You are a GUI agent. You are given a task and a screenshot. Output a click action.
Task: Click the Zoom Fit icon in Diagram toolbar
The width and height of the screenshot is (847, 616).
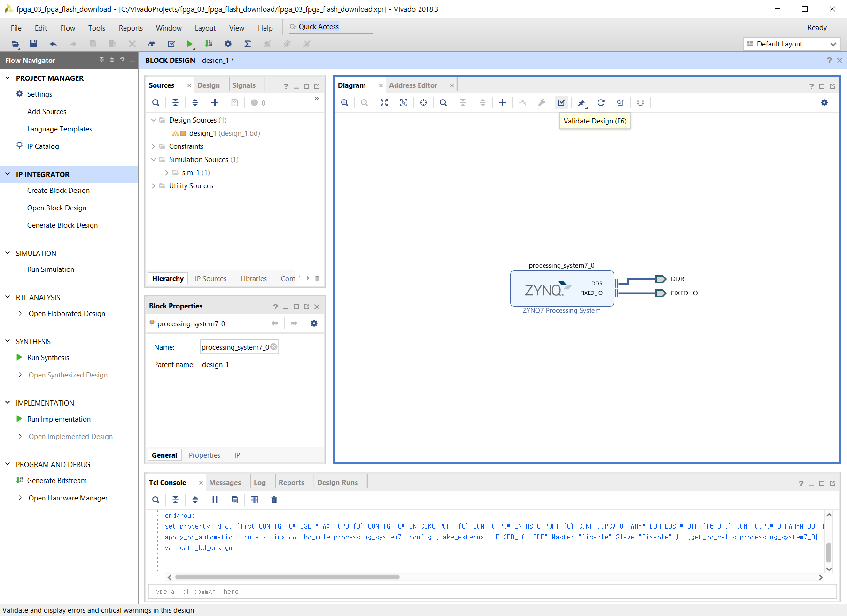384,103
